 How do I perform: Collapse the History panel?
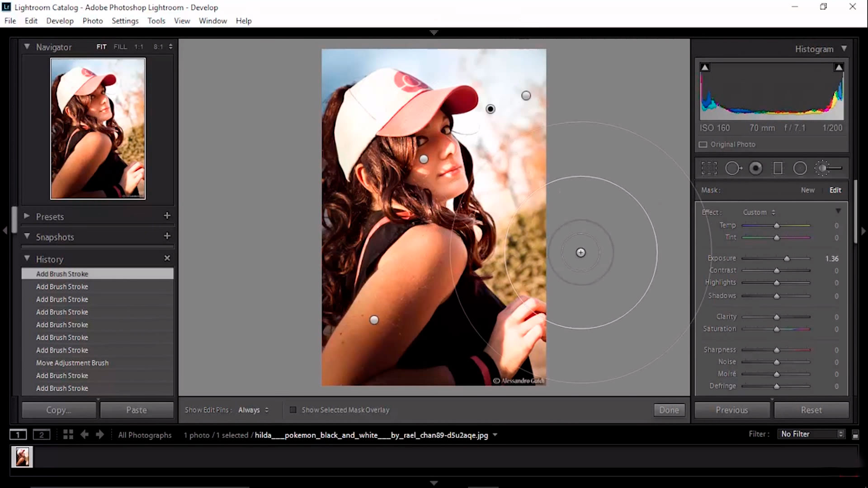point(27,258)
